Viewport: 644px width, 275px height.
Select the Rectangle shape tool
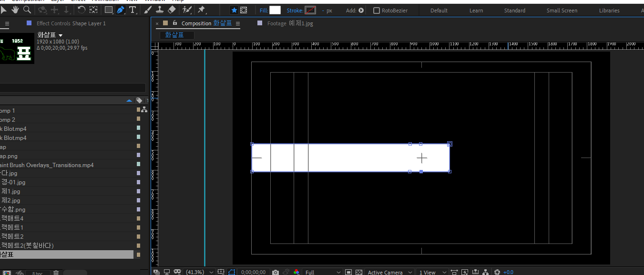[x=109, y=10]
